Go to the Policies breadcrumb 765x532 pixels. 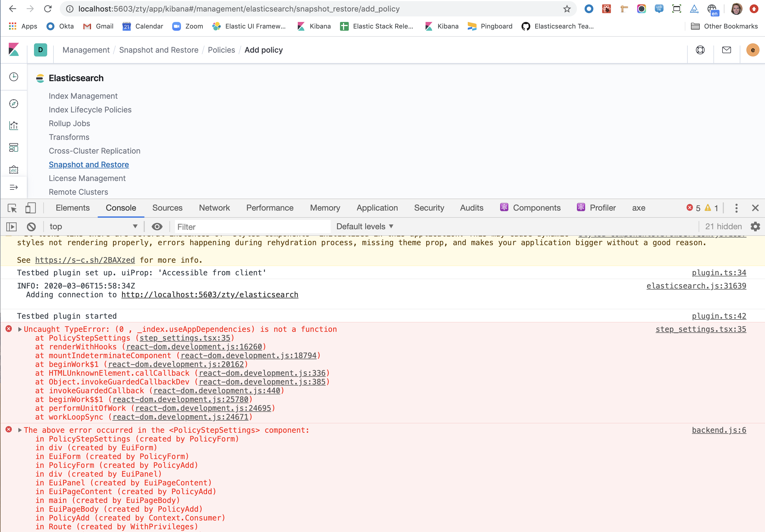[221, 50]
